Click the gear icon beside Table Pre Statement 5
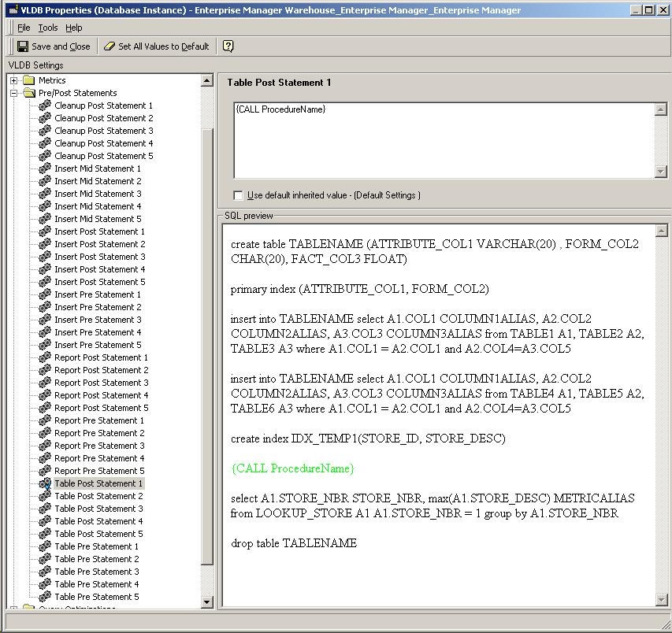Screen dimensions: 672x633 coord(45,597)
